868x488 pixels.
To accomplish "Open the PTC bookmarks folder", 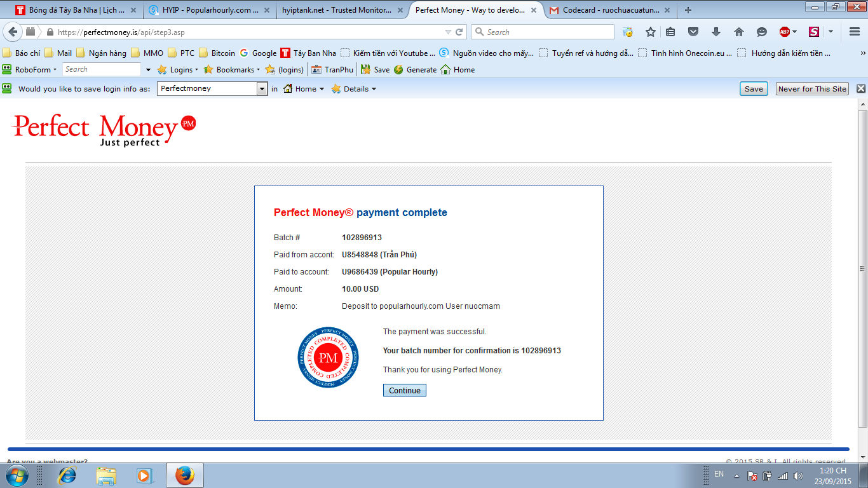I will (x=181, y=53).
